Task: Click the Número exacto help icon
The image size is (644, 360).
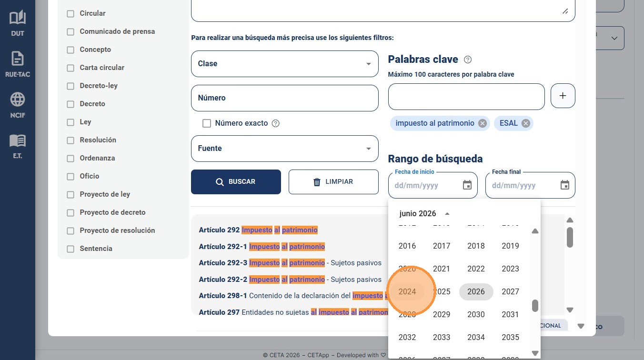Action: (x=275, y=123)
